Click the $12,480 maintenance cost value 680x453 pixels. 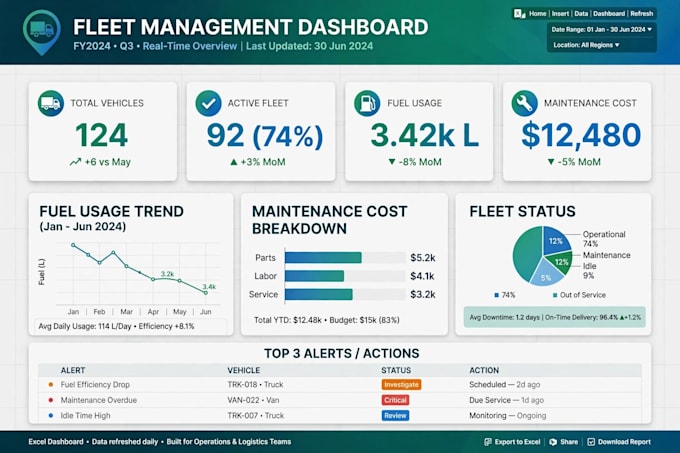581,135
